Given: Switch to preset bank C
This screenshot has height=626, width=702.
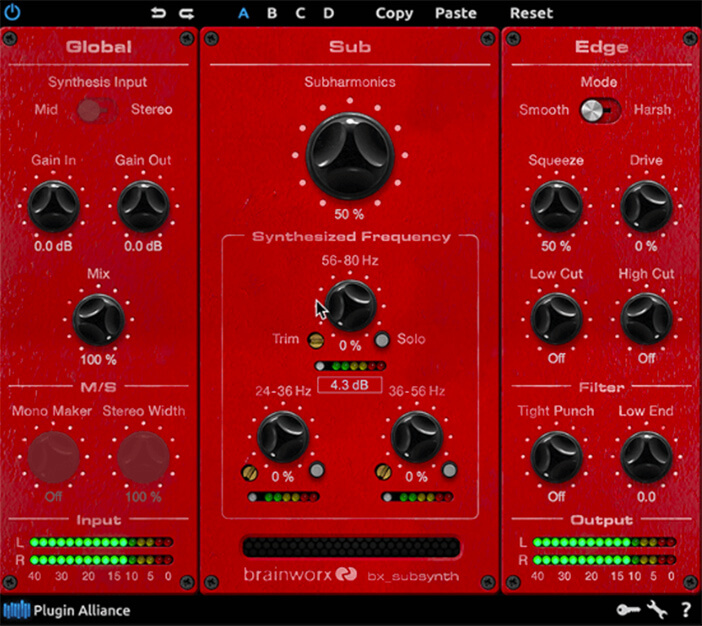Looking at the screenshot, I should click(300, 14).
